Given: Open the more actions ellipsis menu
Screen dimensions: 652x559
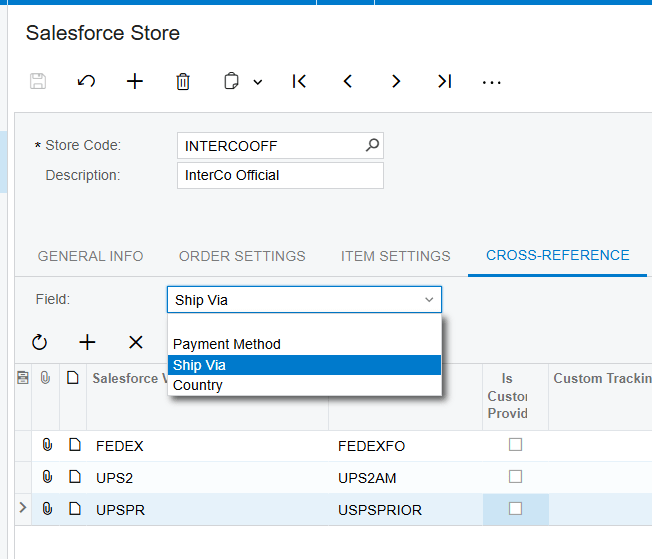Looking at the screenshot, I should (491, 82).
